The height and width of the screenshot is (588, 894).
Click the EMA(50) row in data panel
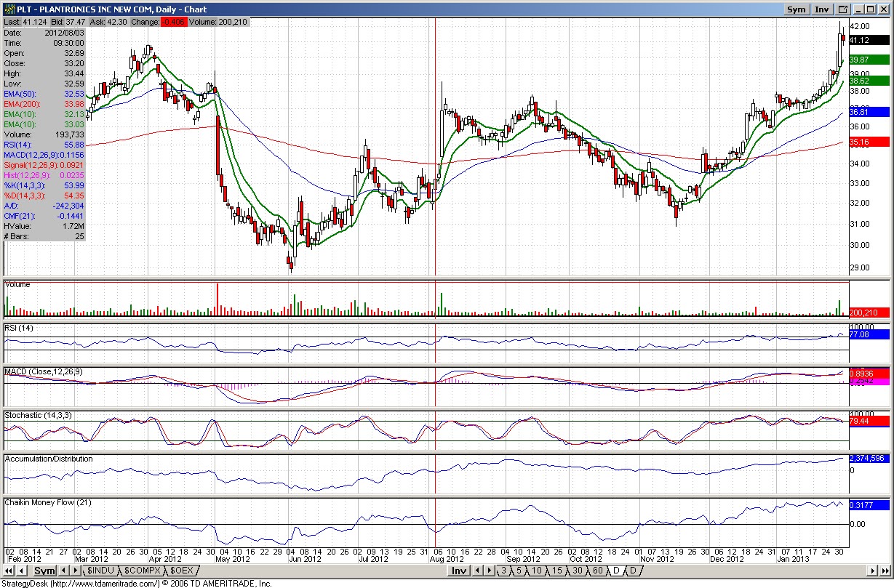click(x=45, y=94)
